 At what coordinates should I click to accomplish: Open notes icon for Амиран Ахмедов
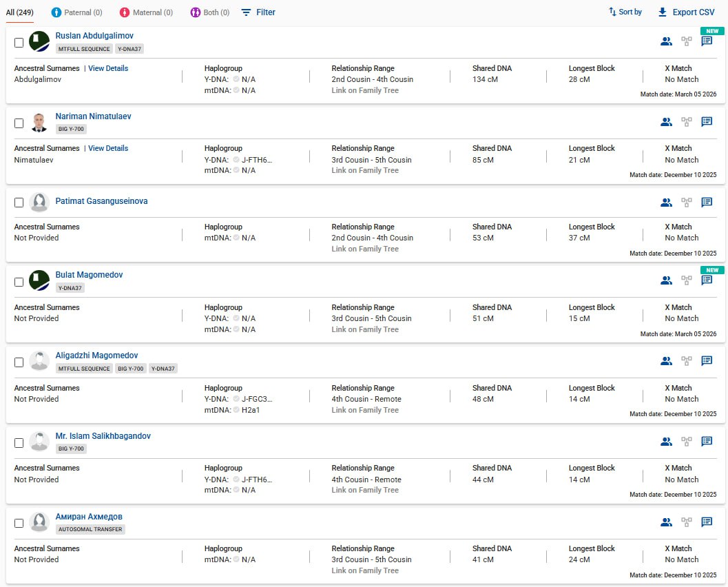(x=707, y=522)
